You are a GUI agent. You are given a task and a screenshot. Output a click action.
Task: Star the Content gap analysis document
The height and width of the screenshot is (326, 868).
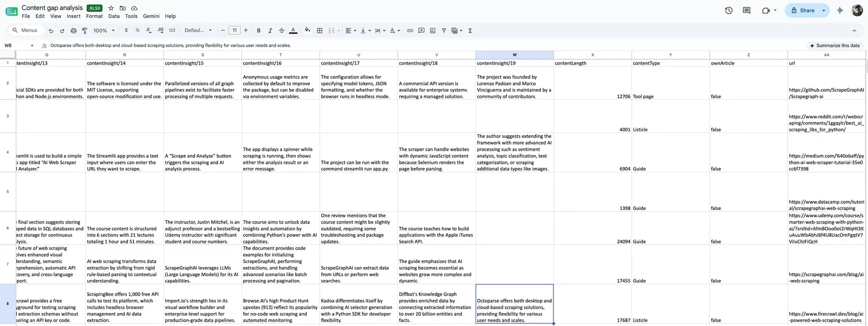[111, 8]
